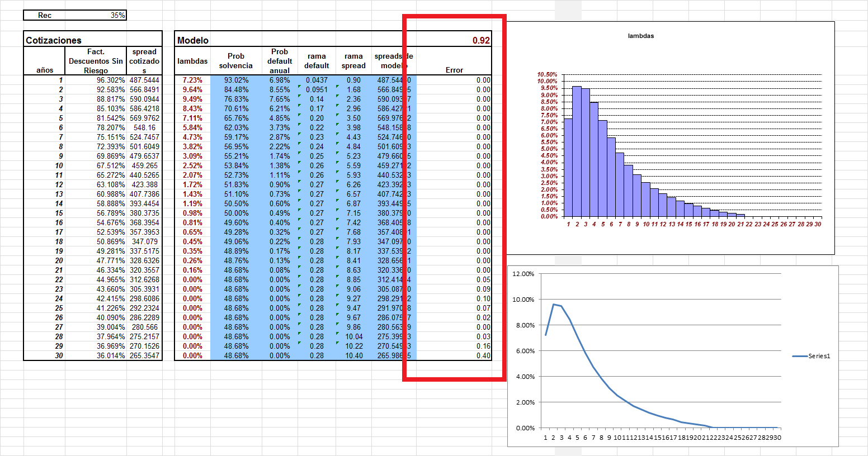
Task: Select solvency probability cell 93.02%
Action: tap(236, 80)
